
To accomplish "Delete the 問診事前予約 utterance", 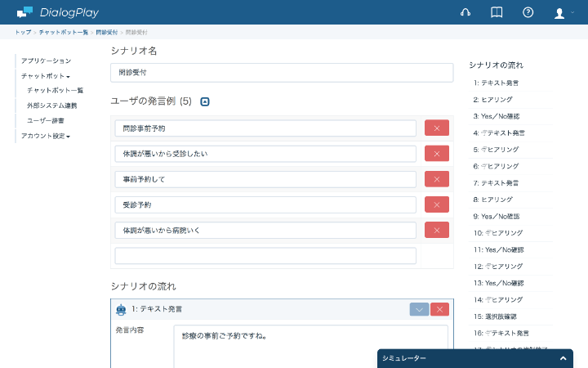I will 436,128.
